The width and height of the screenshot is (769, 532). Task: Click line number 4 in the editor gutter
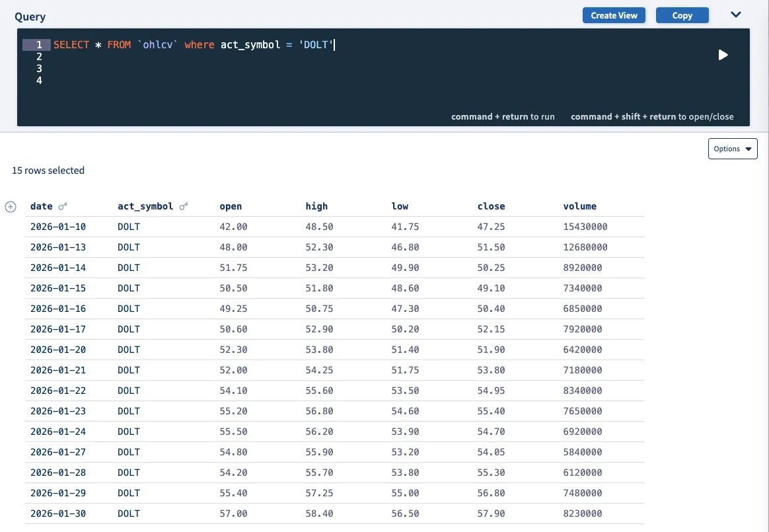pyautogui.click(x=38, y=80)
